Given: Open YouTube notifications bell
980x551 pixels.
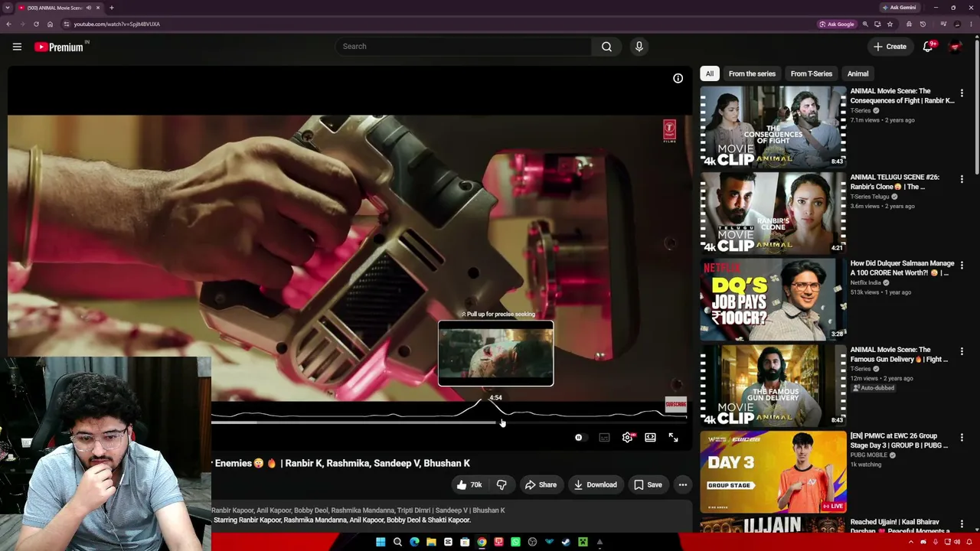Looking at the screenshot, I should [x=928, y=47].
